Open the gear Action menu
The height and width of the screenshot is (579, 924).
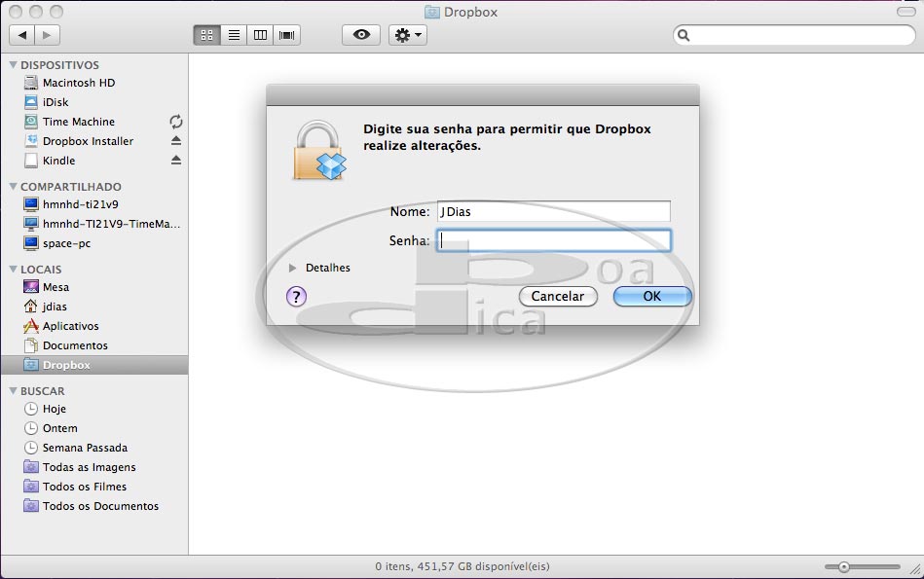[x=408, y=35]
